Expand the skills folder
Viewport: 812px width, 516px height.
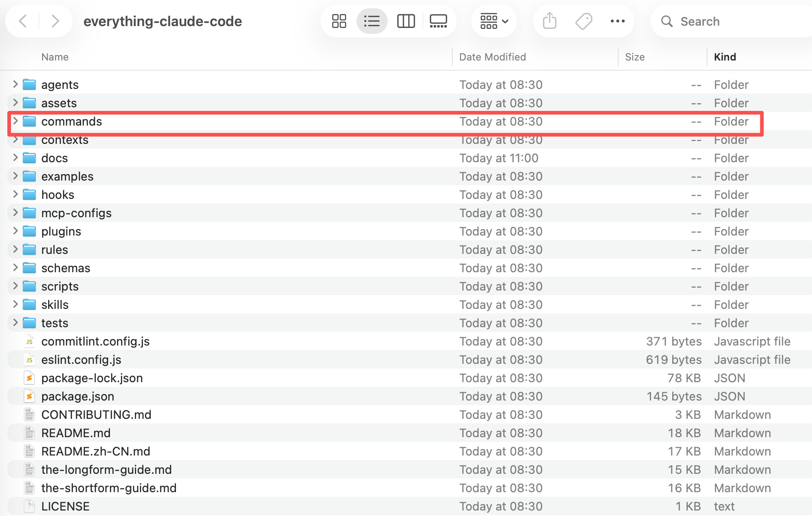coord(15,304)
